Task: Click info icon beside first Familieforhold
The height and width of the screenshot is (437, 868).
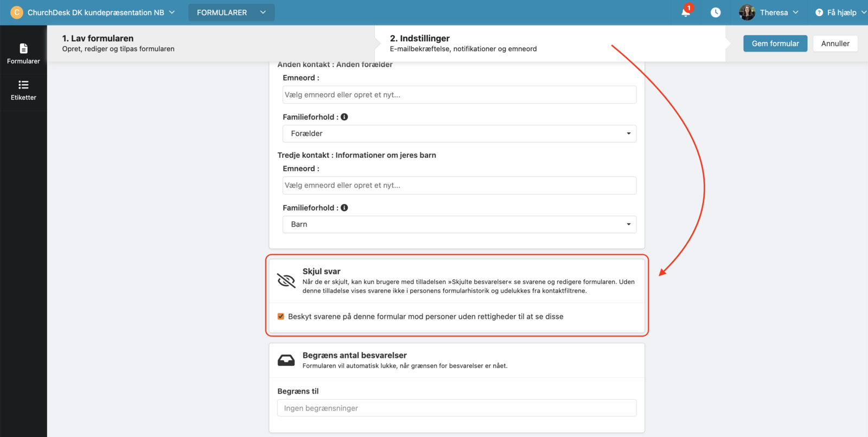Action: (344, 117)
